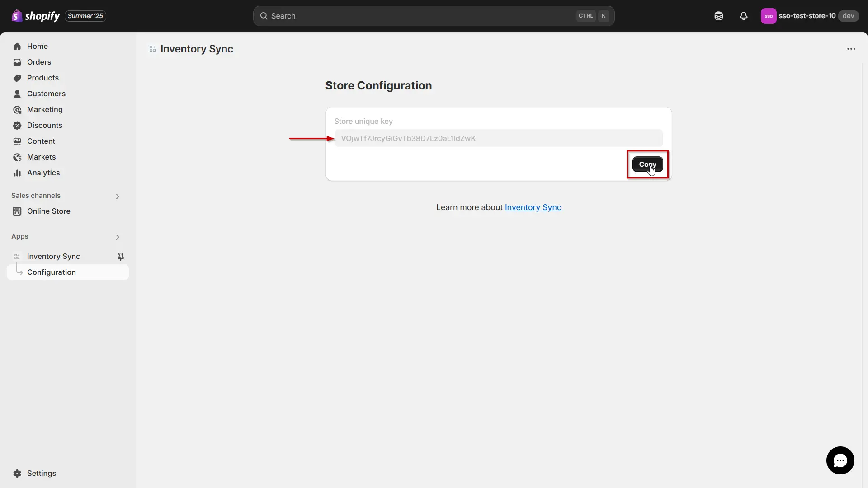The width and height of the screenshot is (868, 488).
Task: Open the Inventory Sync learn more link
Action: [x=533, y=207]
